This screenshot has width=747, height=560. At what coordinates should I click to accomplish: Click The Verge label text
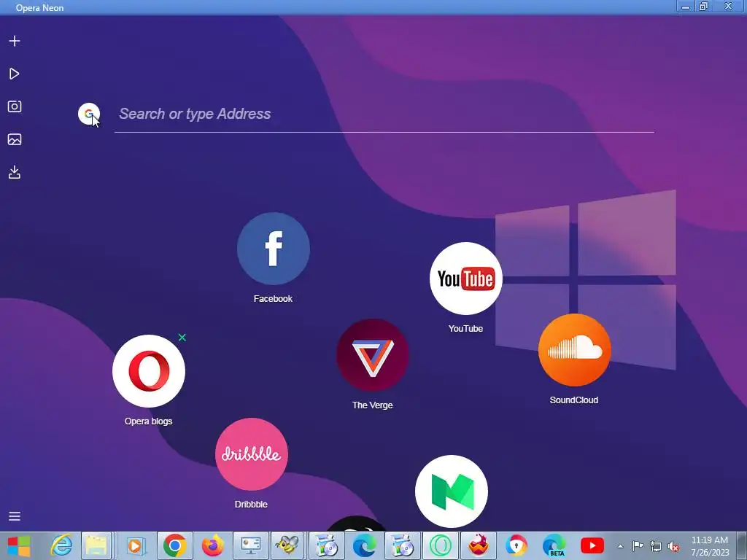pyautogui.click(x=373, y=405)
